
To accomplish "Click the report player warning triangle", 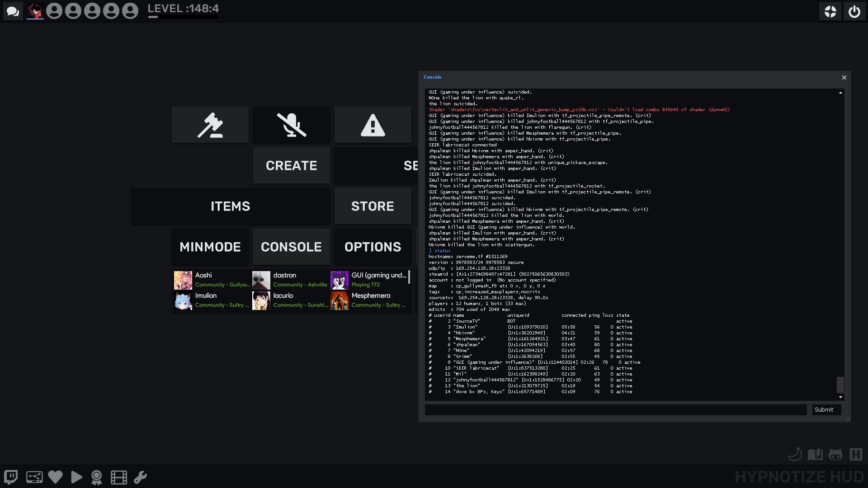I will (x=373, y=125).
